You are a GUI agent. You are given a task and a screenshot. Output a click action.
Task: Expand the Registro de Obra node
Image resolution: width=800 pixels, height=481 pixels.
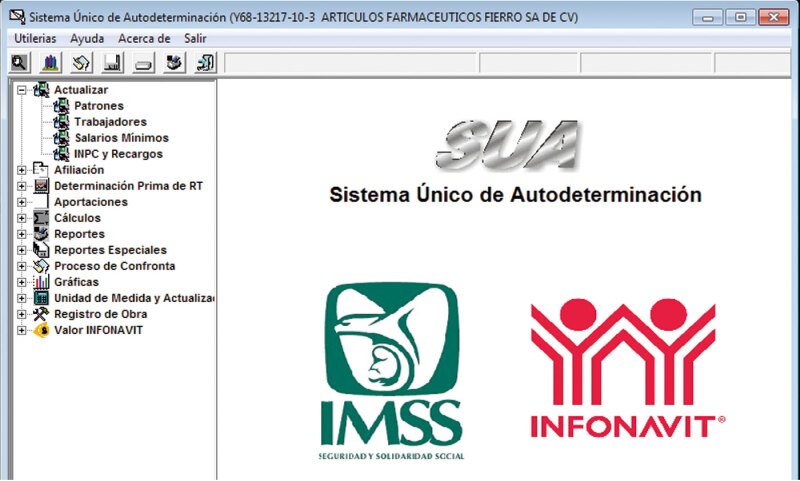point(21,314)
